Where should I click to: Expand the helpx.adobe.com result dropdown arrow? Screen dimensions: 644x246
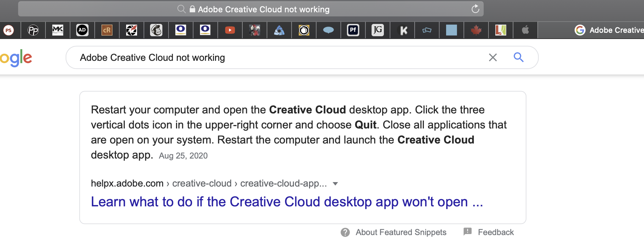[x=335, y=184]
